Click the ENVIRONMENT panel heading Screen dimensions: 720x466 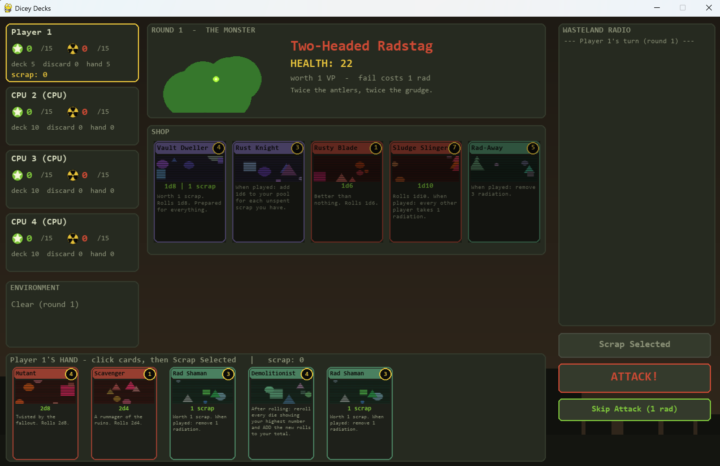(35, 288)
